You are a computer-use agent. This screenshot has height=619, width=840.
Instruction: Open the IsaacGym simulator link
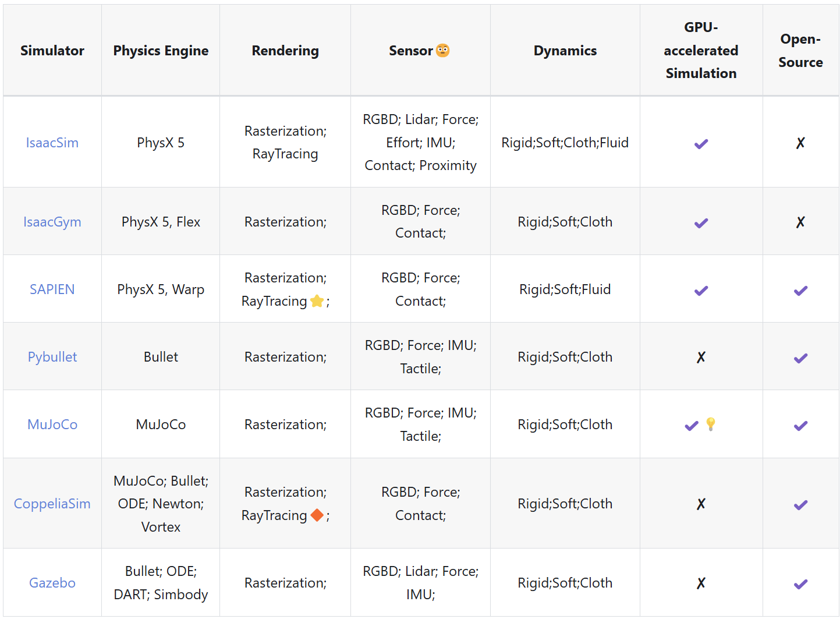52,222
